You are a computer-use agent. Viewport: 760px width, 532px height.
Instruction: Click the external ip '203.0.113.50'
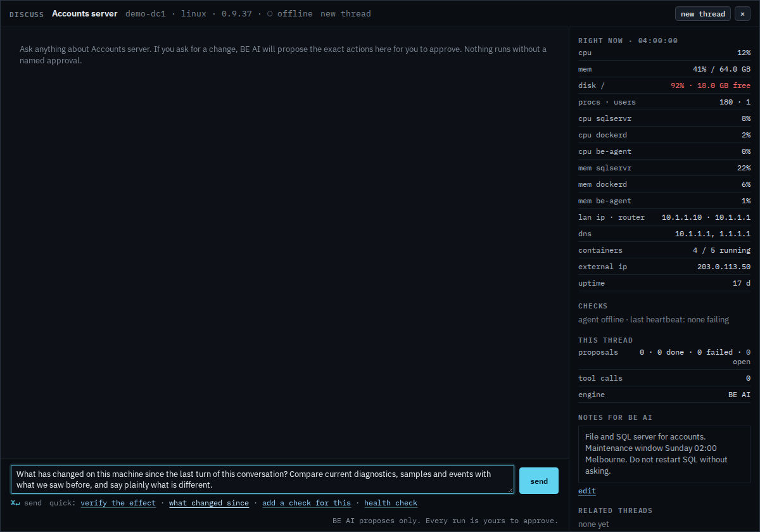[x=724, y=267]
